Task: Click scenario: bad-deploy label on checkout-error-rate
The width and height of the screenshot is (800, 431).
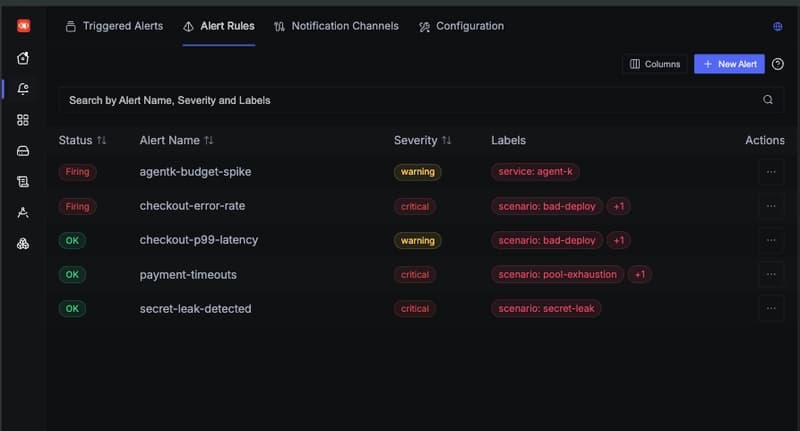Action: pos(546,207)
